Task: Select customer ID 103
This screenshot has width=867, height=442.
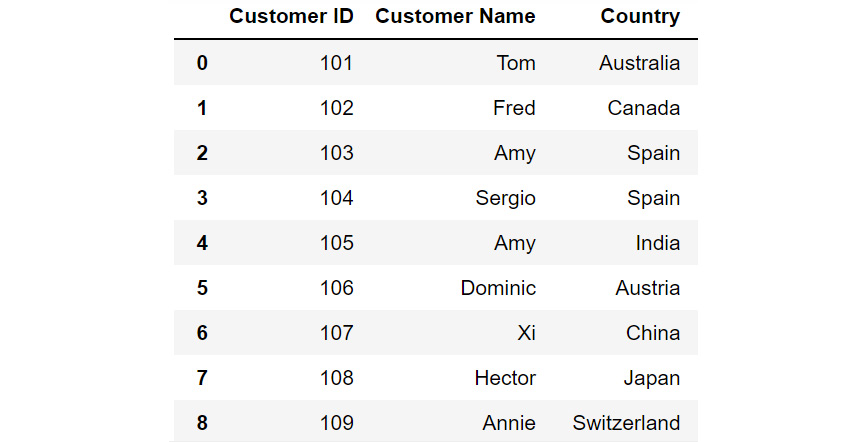Action: click(x=336, y=153)
